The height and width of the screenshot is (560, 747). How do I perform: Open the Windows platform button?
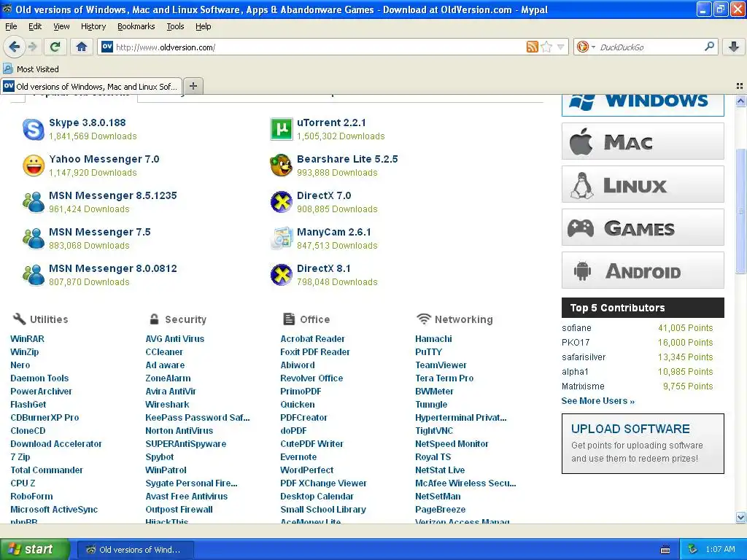[643, 105]
